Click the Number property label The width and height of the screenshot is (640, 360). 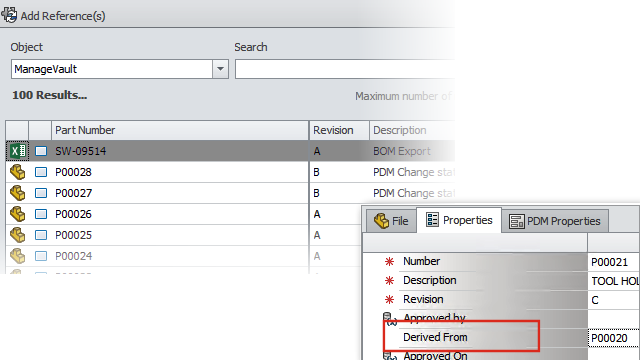[x=422, y=261]
